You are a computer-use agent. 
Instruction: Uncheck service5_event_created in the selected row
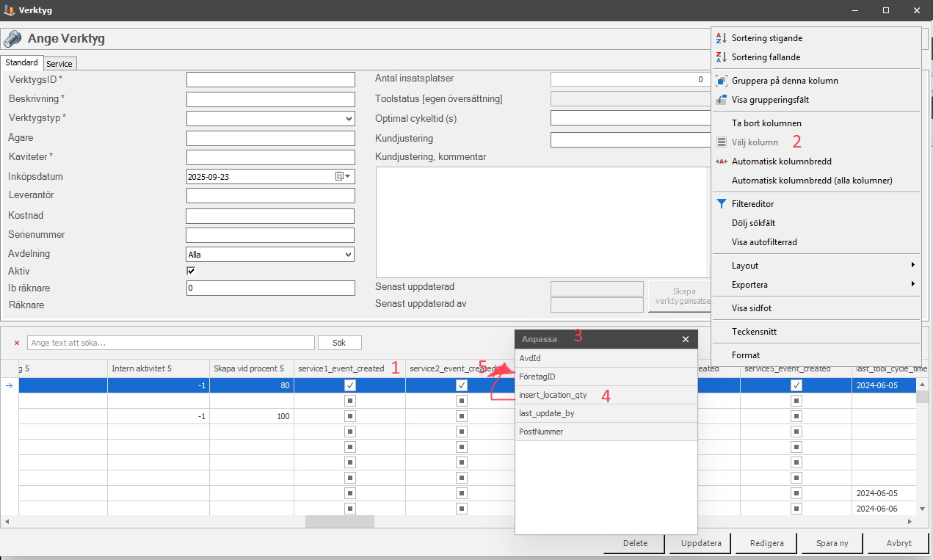coord(796,385)
